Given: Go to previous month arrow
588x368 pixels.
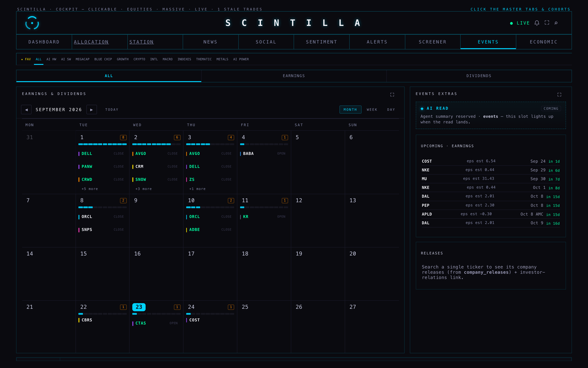Looking at the screenshot, I should click(26, 110).
